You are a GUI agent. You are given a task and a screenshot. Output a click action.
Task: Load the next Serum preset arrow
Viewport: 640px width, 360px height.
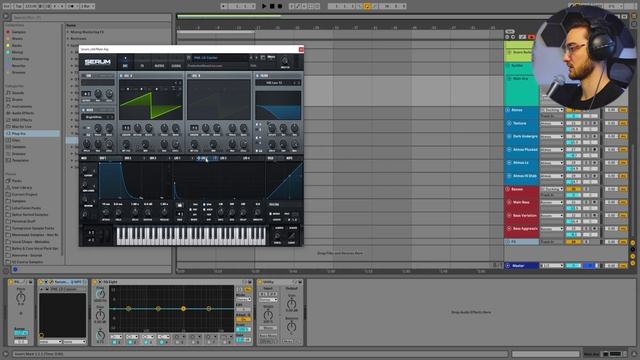[256, 58]
